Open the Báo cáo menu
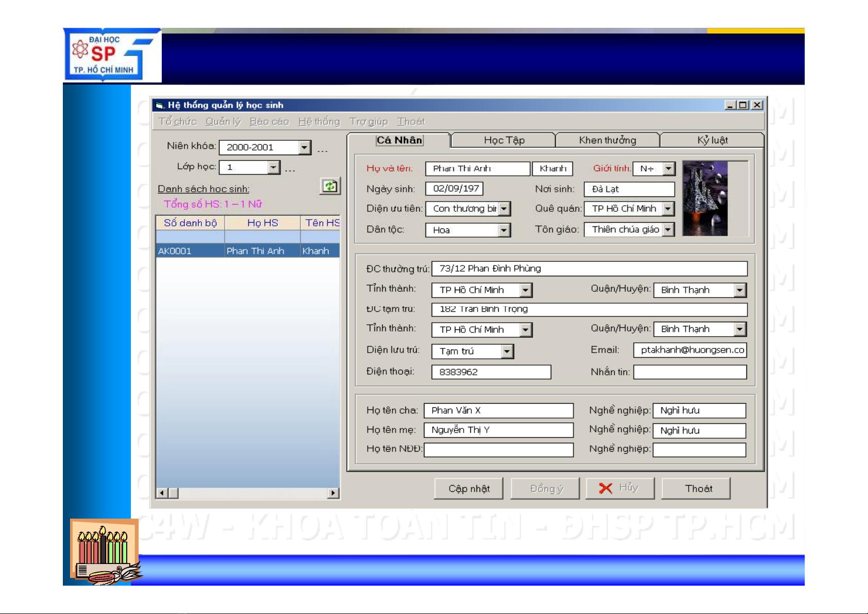Viewport: 868px width, 614px height. coord(269,122)
